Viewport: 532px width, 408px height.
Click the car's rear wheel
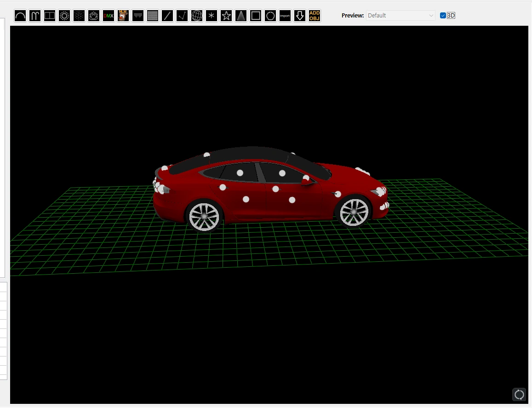coord(204,216)
